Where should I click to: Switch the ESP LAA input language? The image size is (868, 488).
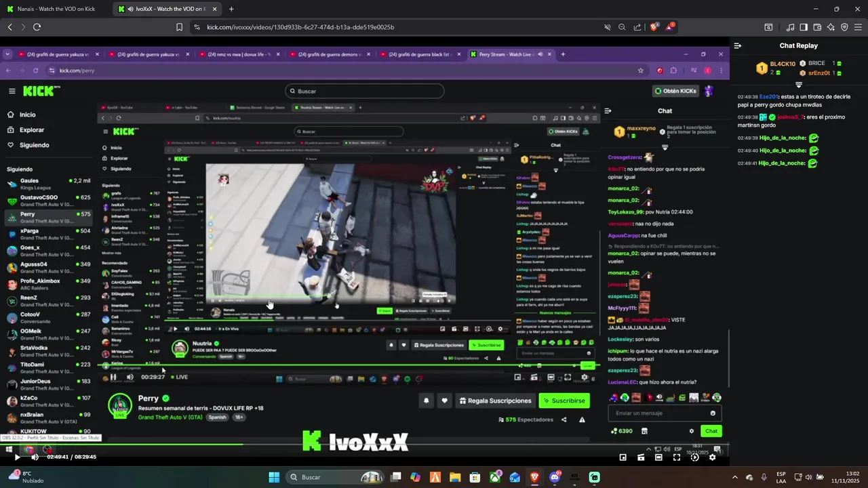point(781,477)
